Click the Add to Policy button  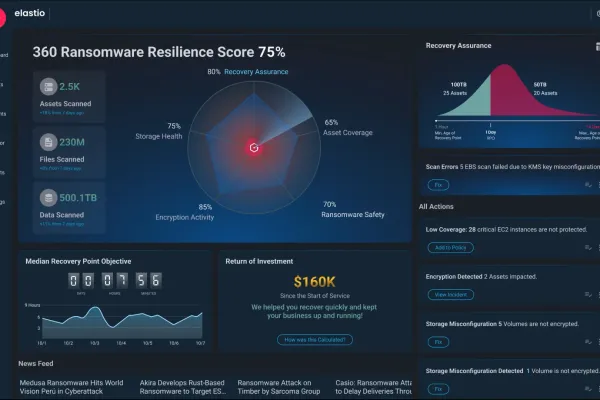(x=450, y=248)
